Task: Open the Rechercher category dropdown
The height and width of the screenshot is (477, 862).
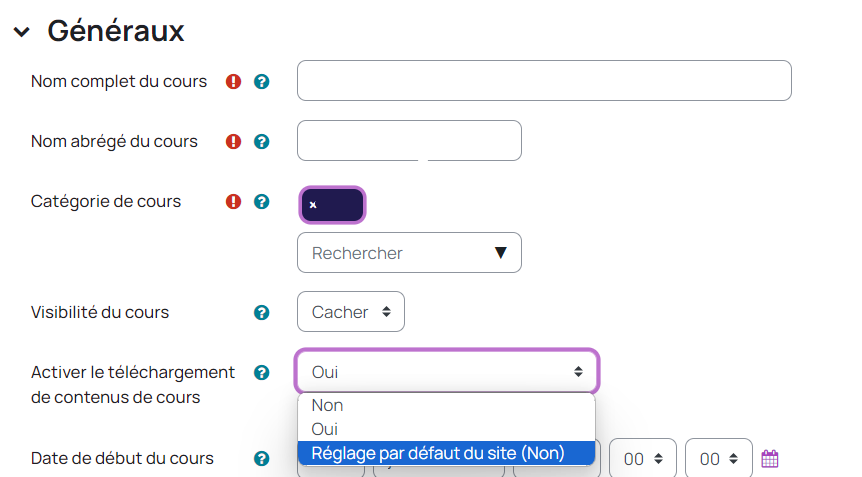Action: pos(409,253)
